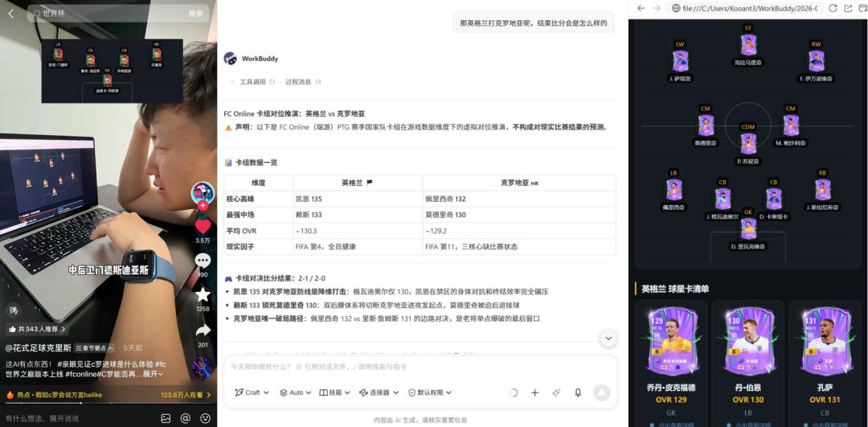Click the WorkBuddy avatar icon
This screenshot has height=427, width=868.
pos(231,59)
